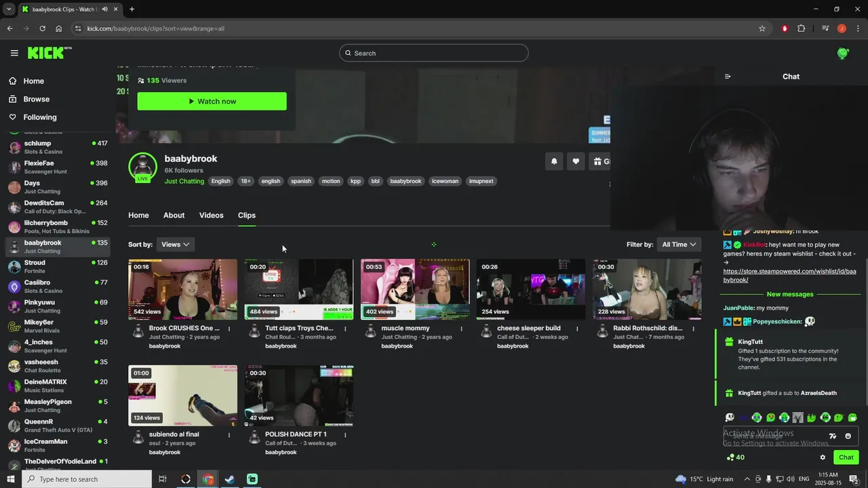Screen dimensions: 868x488
Task: Open the green user avatar menu
Action: click(x=843, y=53)
